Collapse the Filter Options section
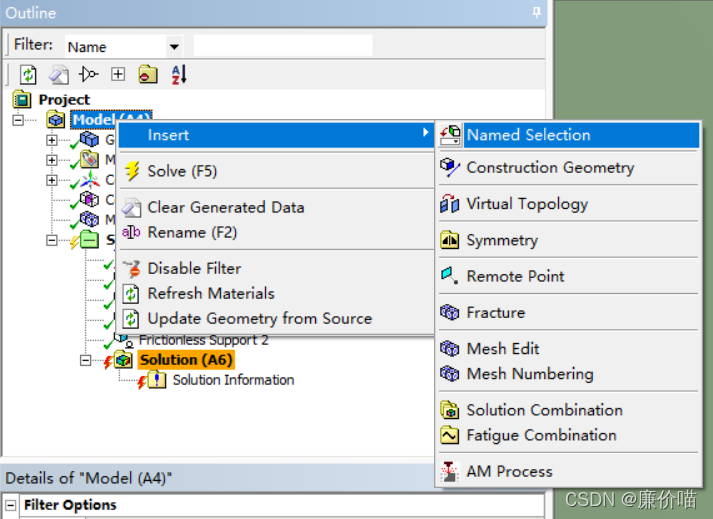713x519 pixels. click(x=10, y=505)
